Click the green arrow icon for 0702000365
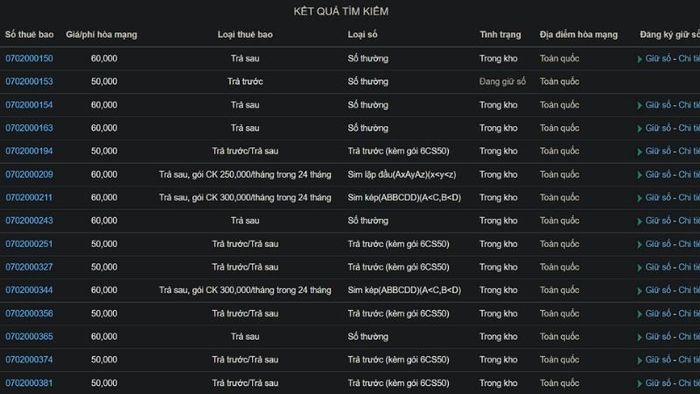Viewport: 700px width, 394px height. (640, 337)
